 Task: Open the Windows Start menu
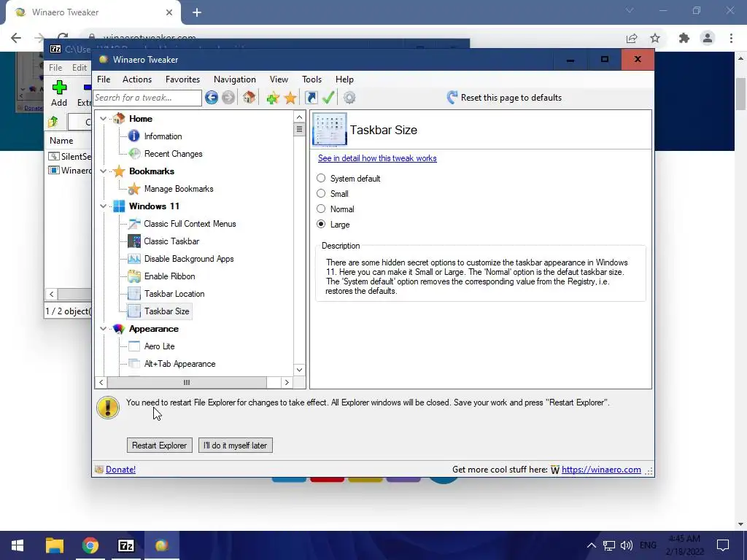(x=18, y=545)
